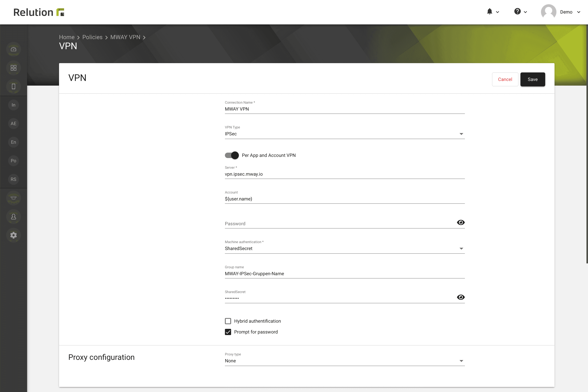Click the Cancel button
This screenshot has height=392, width=588.
pyautogui.click(x=505, y=79)
